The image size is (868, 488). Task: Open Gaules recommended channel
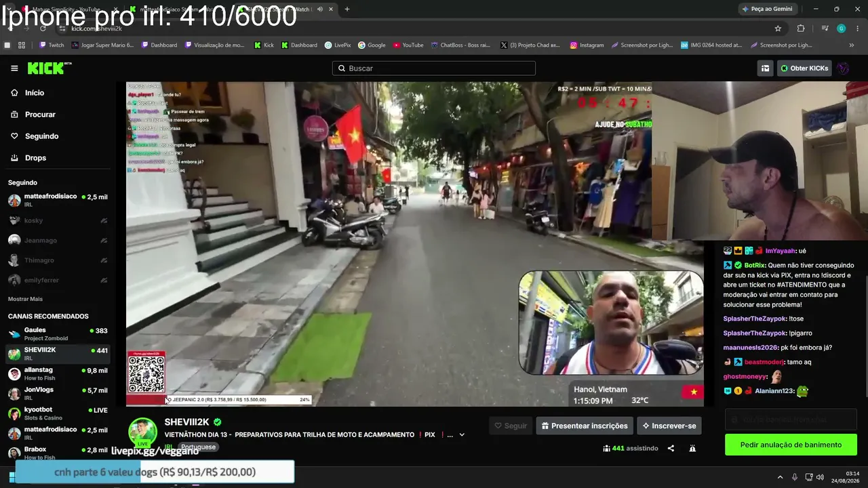58,334
